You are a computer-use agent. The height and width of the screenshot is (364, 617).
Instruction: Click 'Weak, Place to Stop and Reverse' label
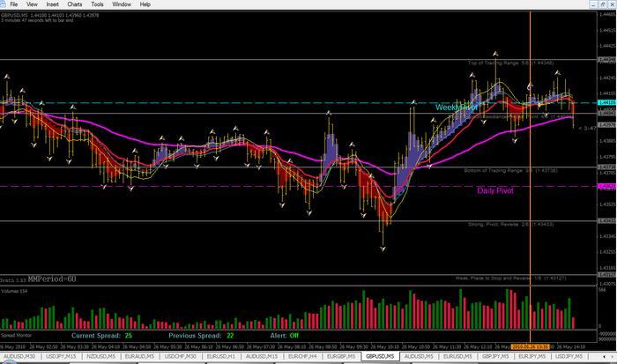coord(510,279)
